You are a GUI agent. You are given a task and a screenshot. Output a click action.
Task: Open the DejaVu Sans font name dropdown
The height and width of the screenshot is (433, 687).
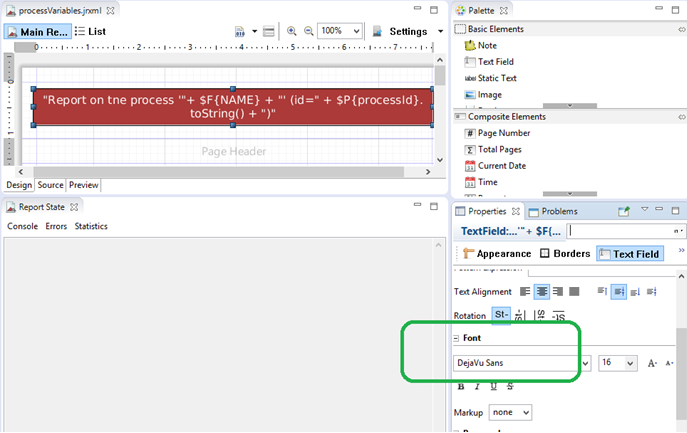585,363
